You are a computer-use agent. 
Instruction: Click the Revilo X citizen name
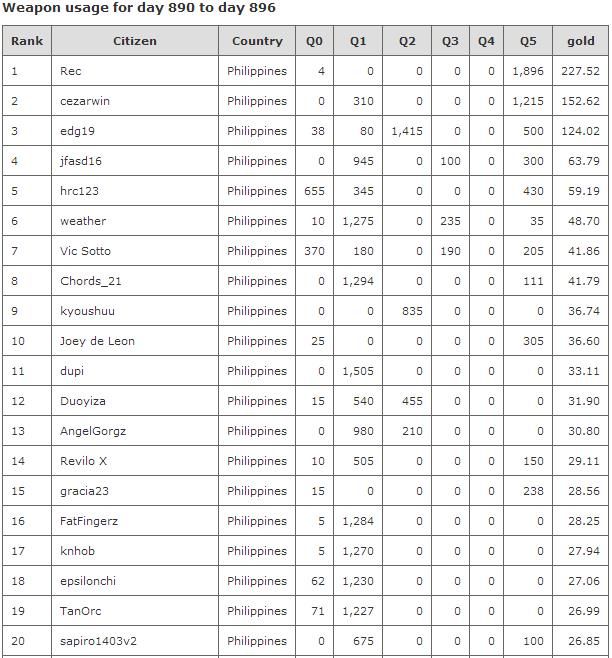tap(83, 461)
